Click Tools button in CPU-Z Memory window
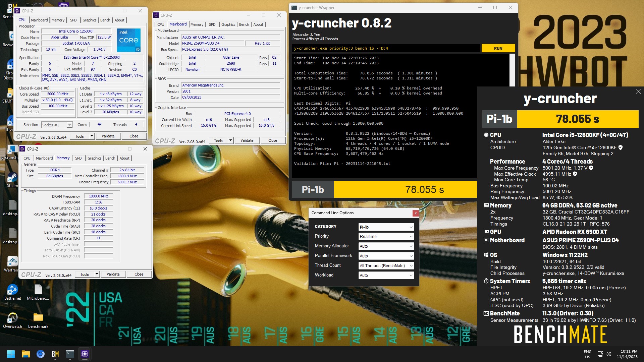This screenshot has width=644, height=362. coord(85,274)
